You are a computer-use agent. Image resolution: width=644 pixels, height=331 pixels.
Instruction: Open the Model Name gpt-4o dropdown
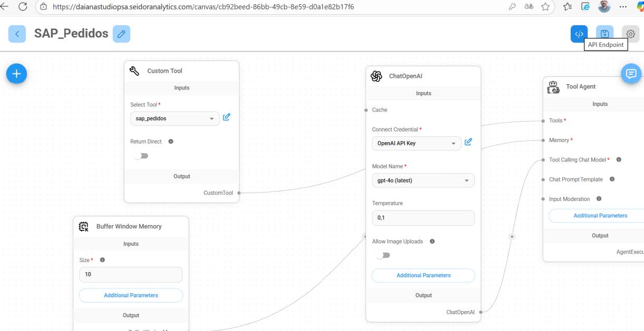(423, 180)
